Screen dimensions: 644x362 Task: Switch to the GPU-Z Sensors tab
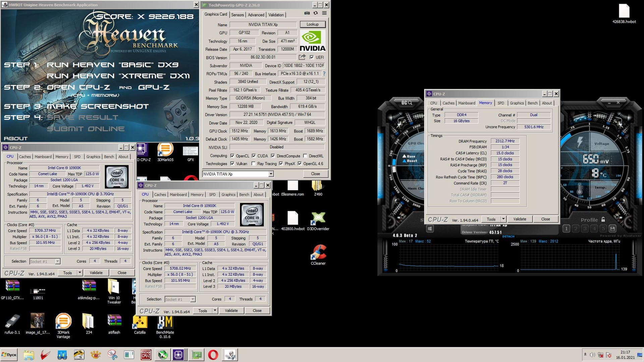coord(237,15)
